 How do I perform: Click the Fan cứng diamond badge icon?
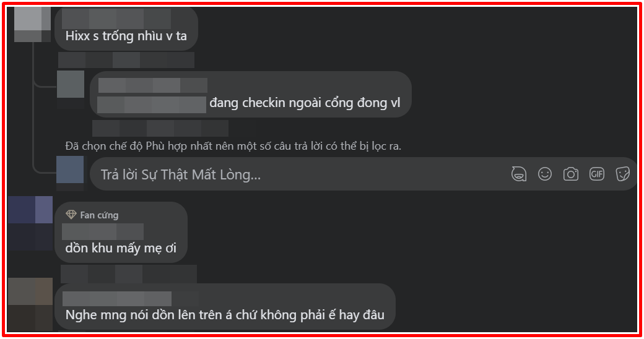(x=71, y=215)
